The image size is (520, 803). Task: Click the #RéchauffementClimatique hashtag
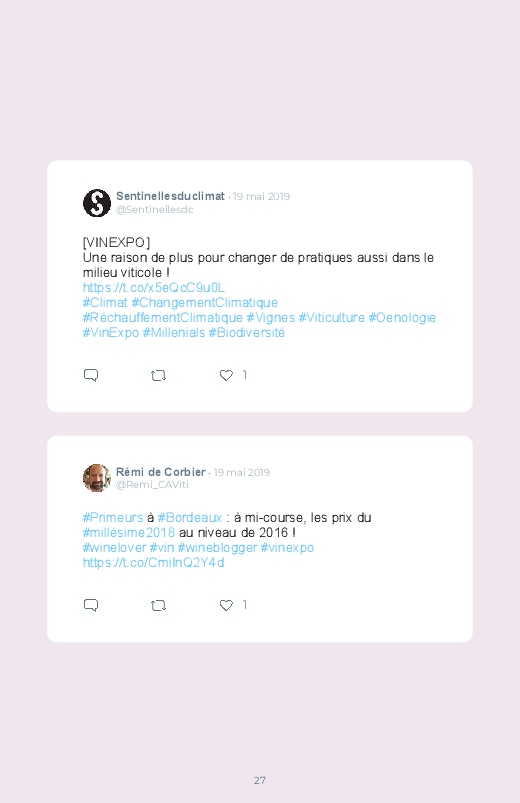coord(163,318)
